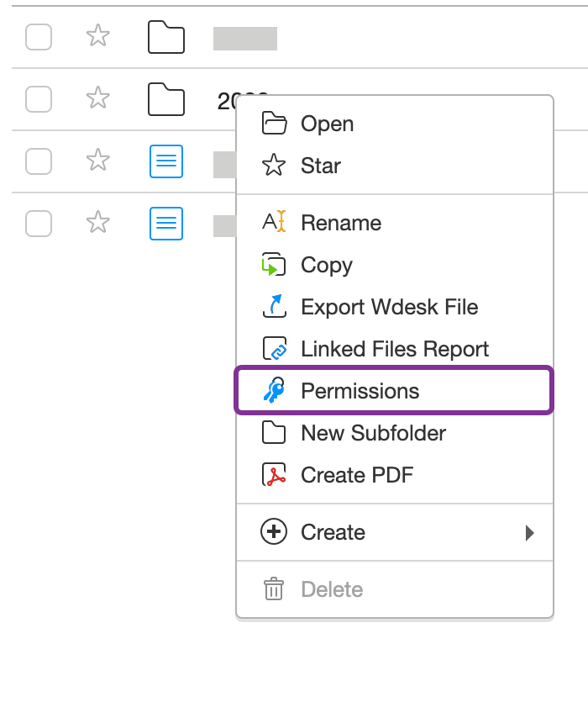This screenshot has width=588, height=723.
Task: Click the New Subfolder icon
Action: coord(274,433)
